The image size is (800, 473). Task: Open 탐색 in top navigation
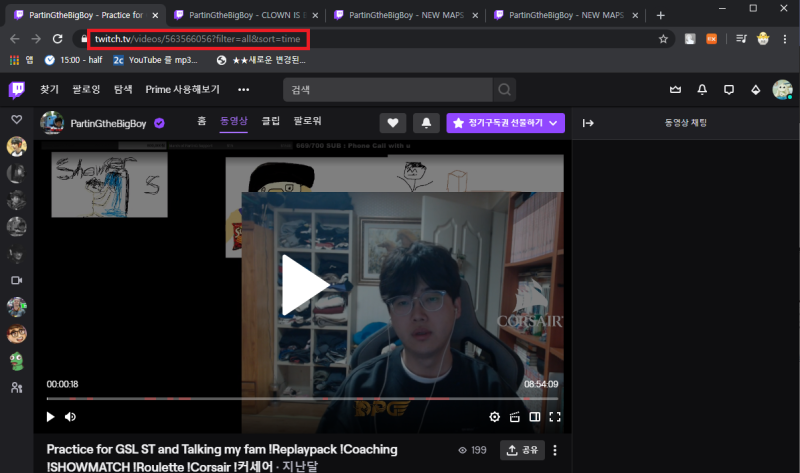[x=123, y=90]
